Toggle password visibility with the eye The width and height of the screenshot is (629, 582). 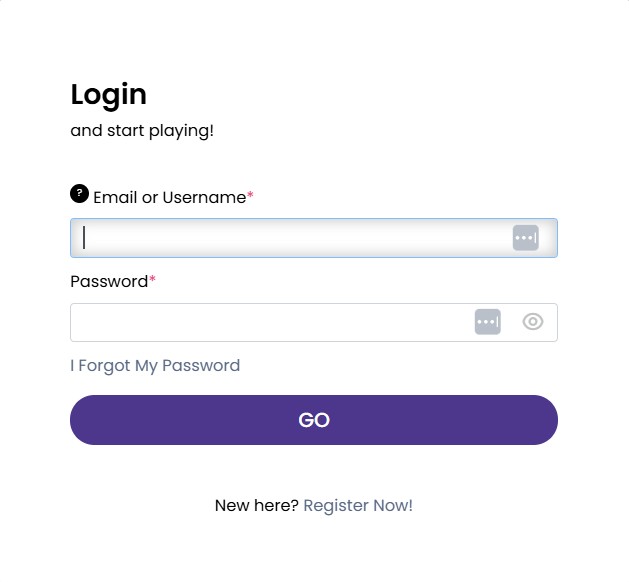tap(533, 322)
